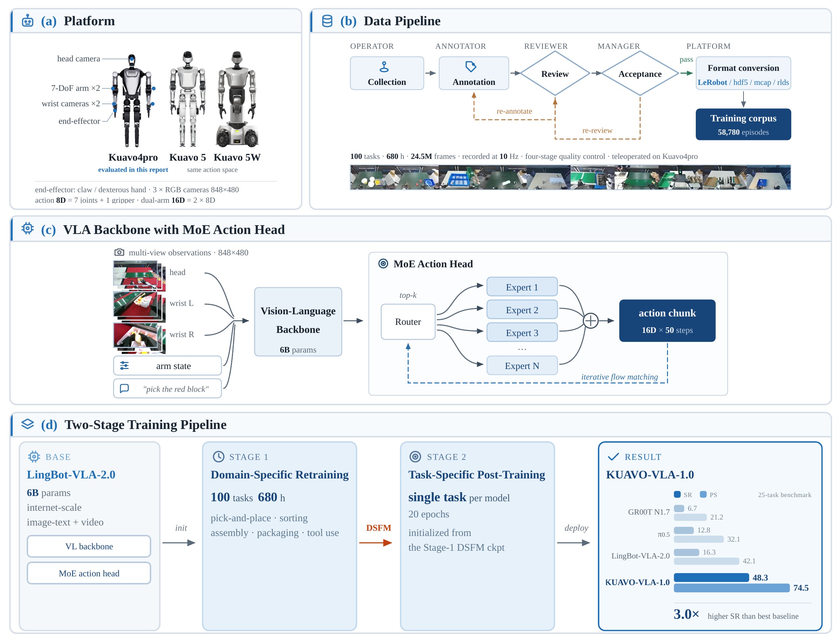Click the "LeRobot" format name

(712, 82)
